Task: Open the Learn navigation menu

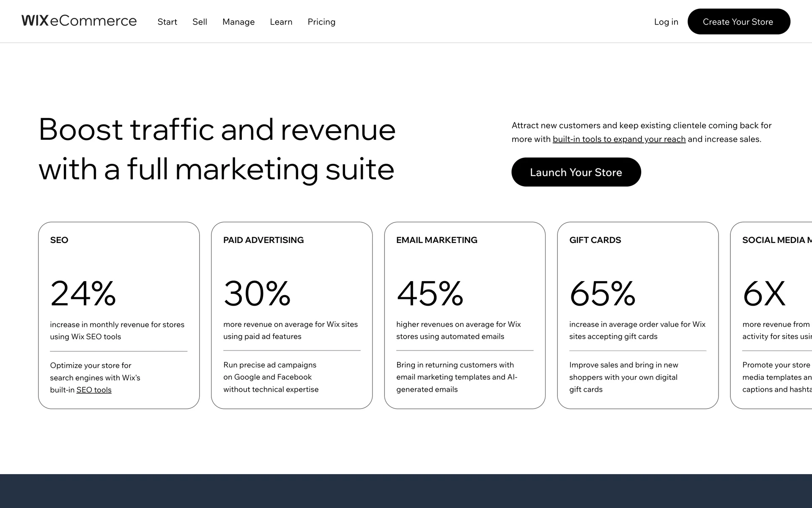Action: pyautogui.click(x=281, y=22)
